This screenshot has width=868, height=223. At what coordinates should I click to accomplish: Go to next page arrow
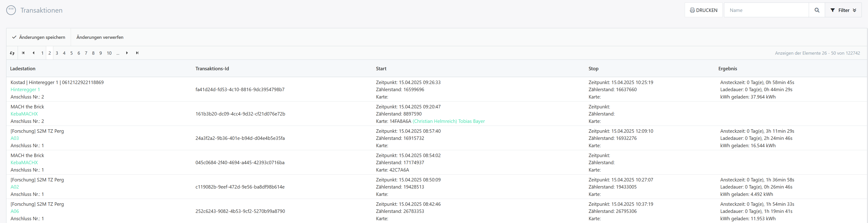pos(127,53)
